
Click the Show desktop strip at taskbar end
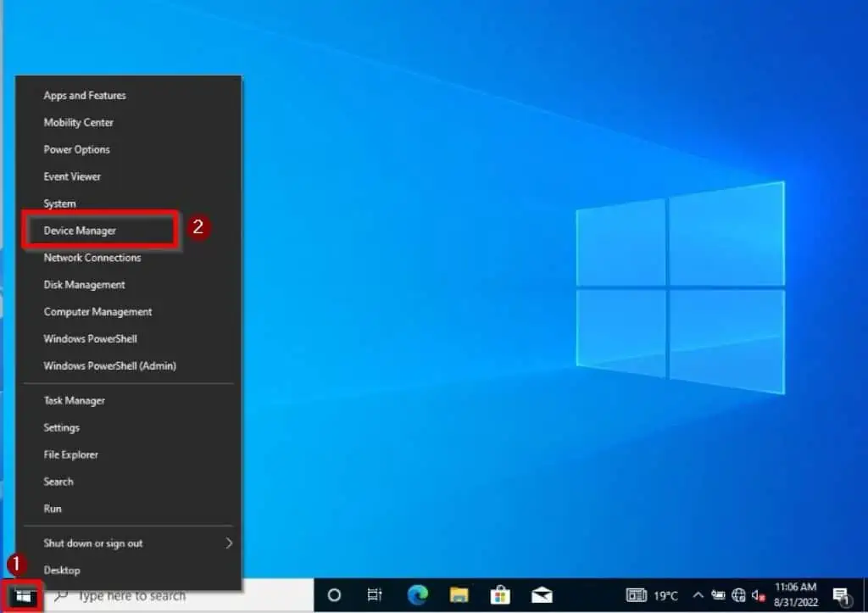(865, 596)
